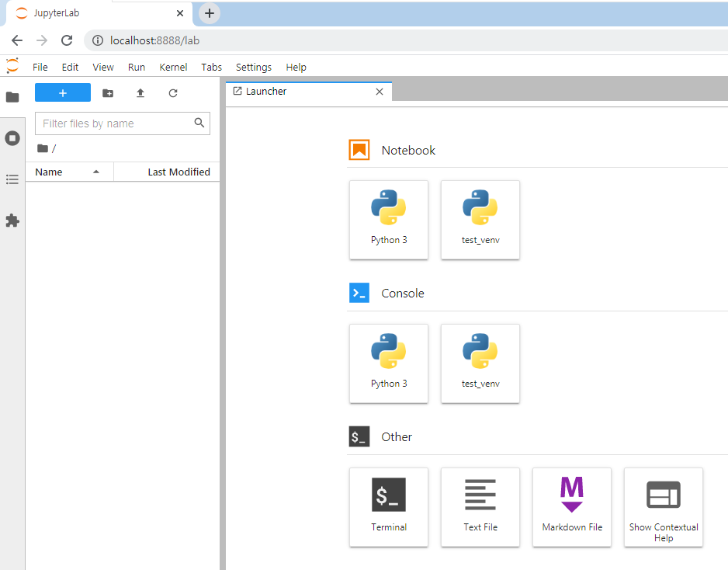Open the Help menu
This screenshot has width=728, height=570.
click(x=296, y=67)
